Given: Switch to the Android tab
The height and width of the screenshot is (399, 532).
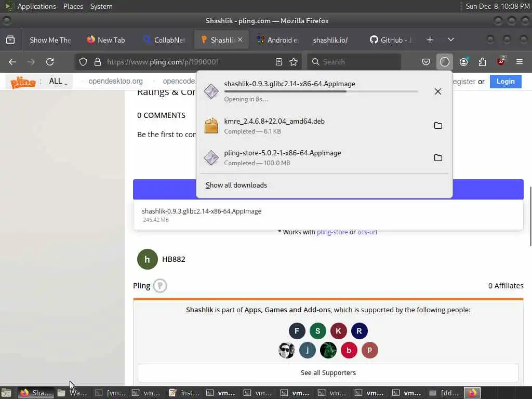Looking at the screenshot, I should coord(277,40).
